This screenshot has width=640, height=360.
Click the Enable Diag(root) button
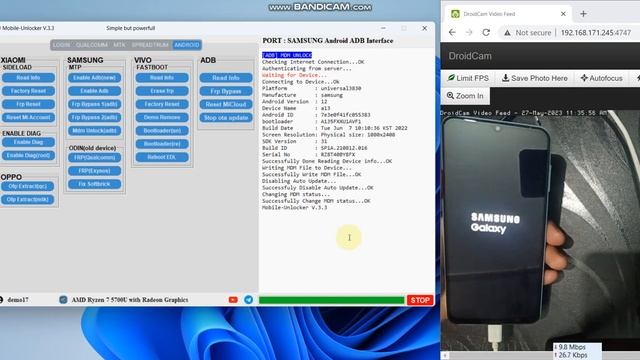(28, 156)
